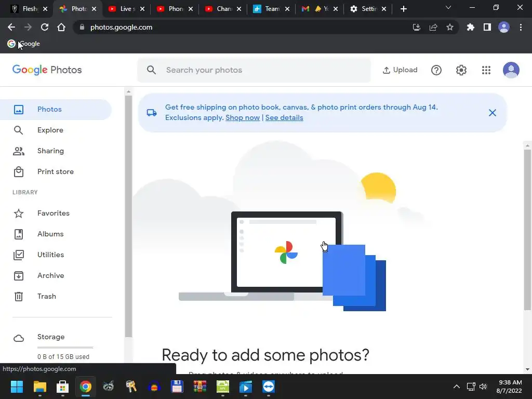Click the volume icon in system tray

click(x=483, y=387)
